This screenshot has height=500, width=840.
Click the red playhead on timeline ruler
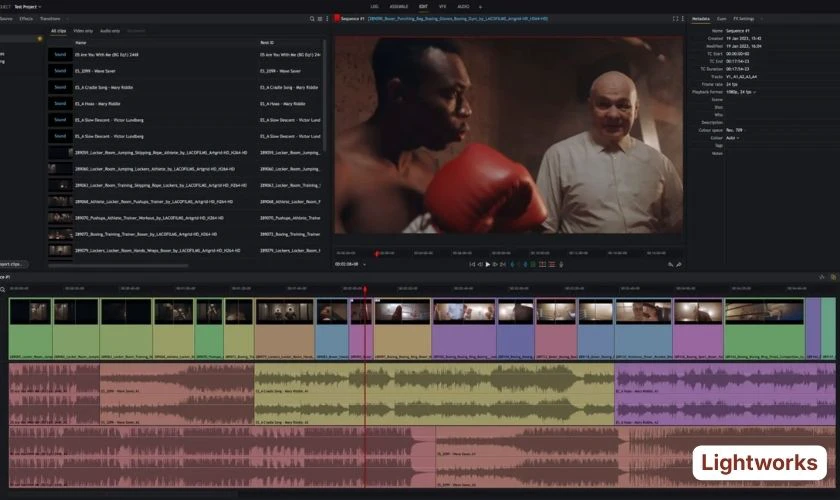[x=365, y=289]
